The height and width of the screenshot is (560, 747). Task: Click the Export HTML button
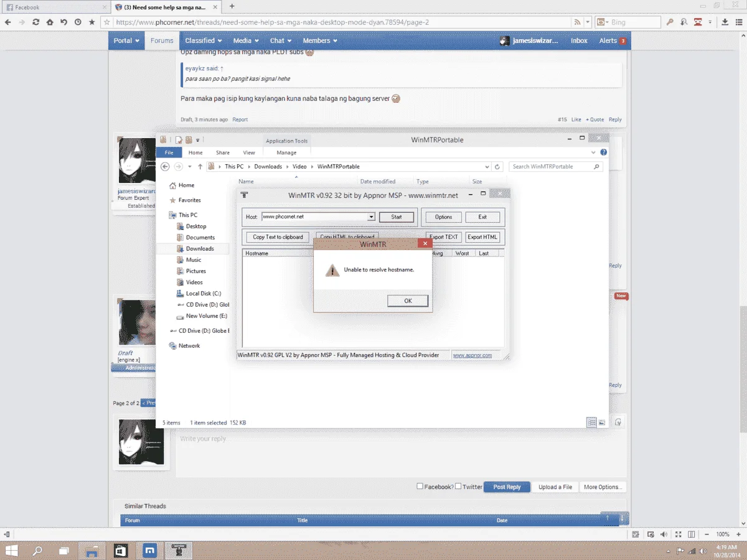(x=482, y=237)
